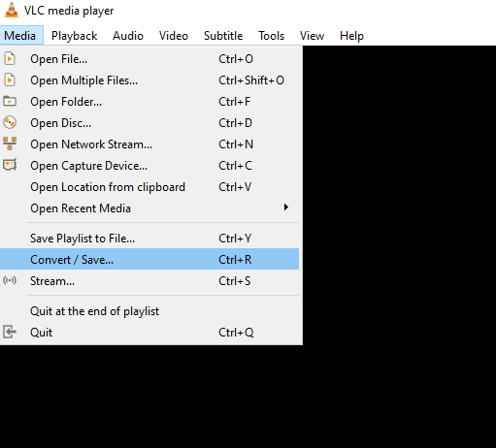Click the Ctrl+N shortcut label
Viewport: 496px width, 448px height.
[x=236, y=144]
